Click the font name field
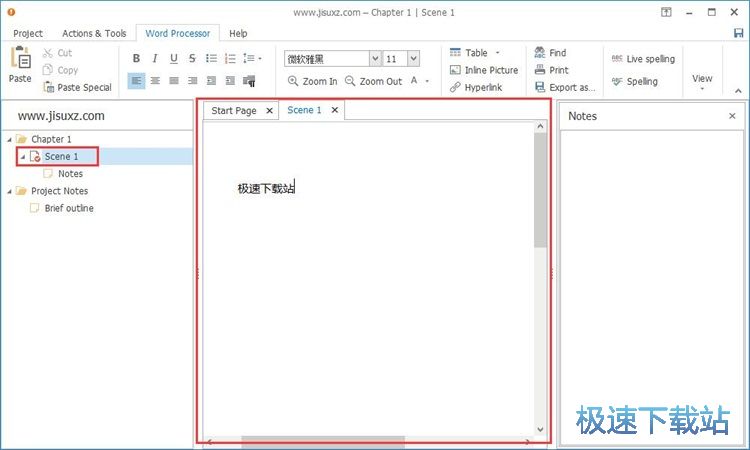Screen dimensions: 750x450 [327, 59]
